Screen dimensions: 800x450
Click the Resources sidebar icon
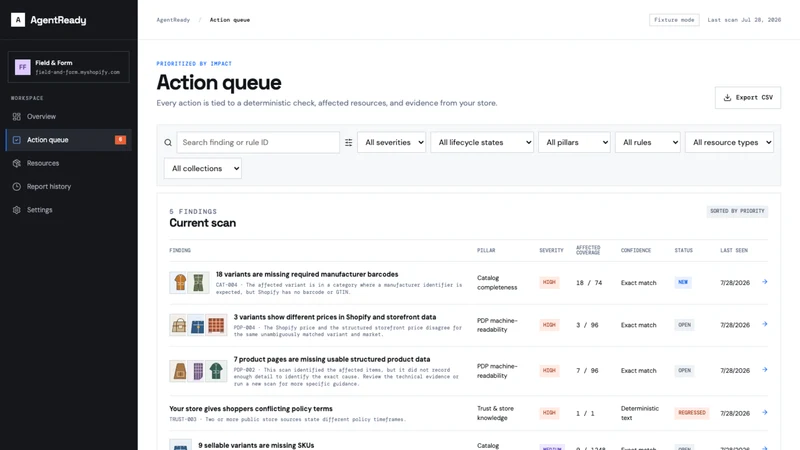17,163
